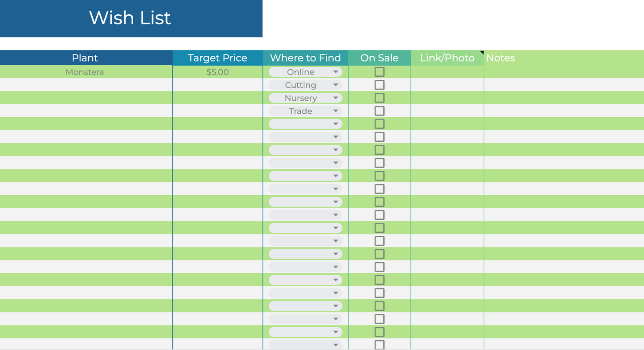The image size is (644, 350).
Task: Click the On Sale column header
Action: (x=379, y=58)
